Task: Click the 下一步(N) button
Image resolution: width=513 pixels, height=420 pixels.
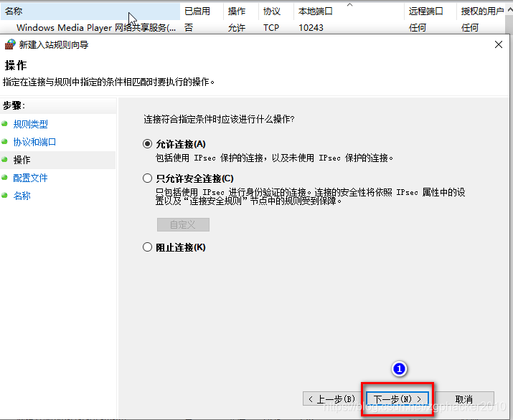Action: coord(397,399)
